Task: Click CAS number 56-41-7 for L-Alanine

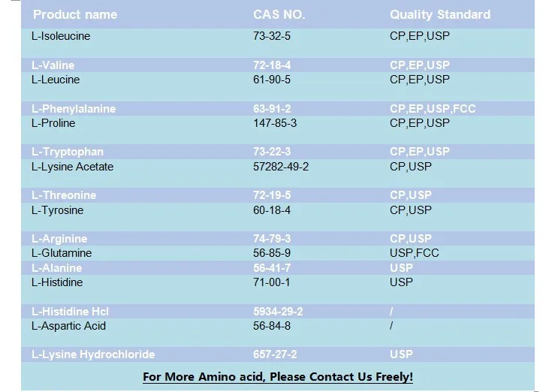Action: point(272,268)
